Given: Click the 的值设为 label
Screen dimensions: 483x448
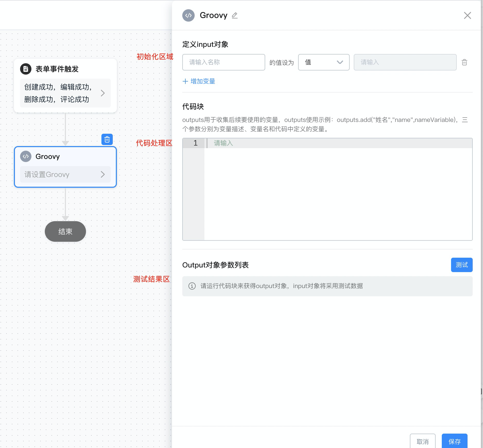Looking at the screenshot, I should tap(281, 62).
